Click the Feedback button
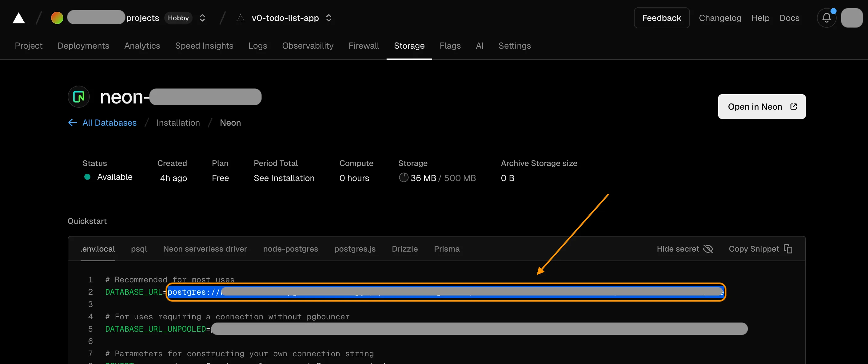This screenshot has height=364, width=868. 661,18
